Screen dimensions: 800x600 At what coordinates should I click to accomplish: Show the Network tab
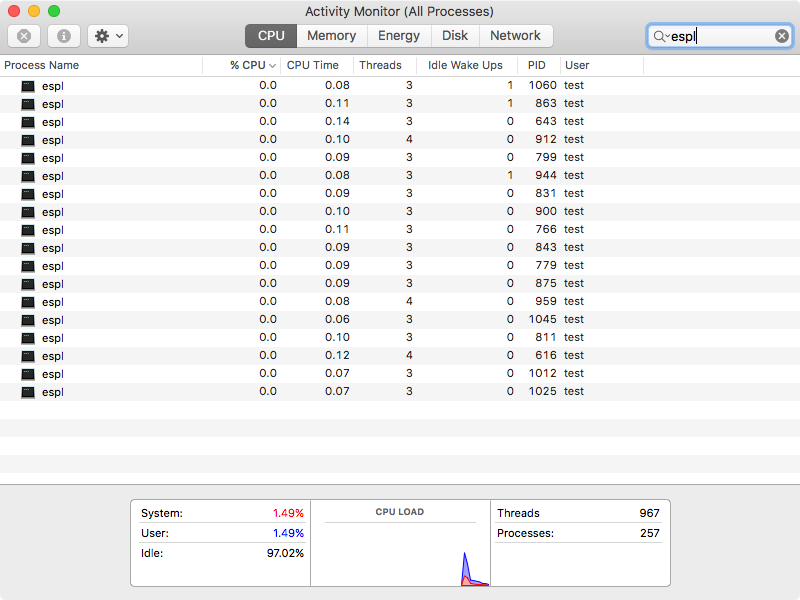tap(515, 36)
